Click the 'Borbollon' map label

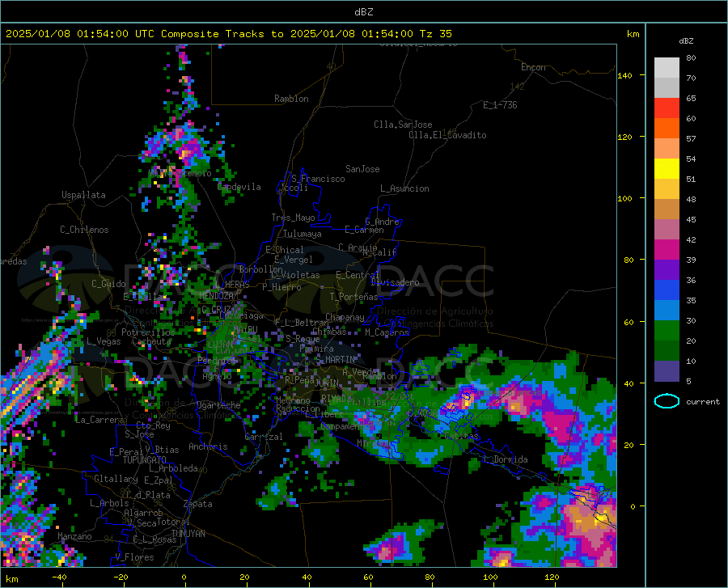(x=261, y=269)
